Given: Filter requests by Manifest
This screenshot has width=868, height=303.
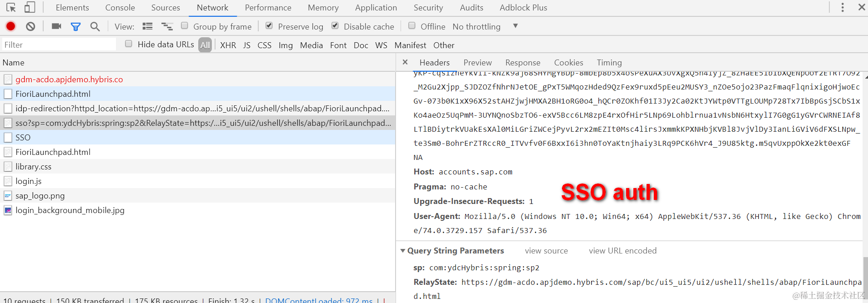Looking at the screenshot, I should click(410, 45).
